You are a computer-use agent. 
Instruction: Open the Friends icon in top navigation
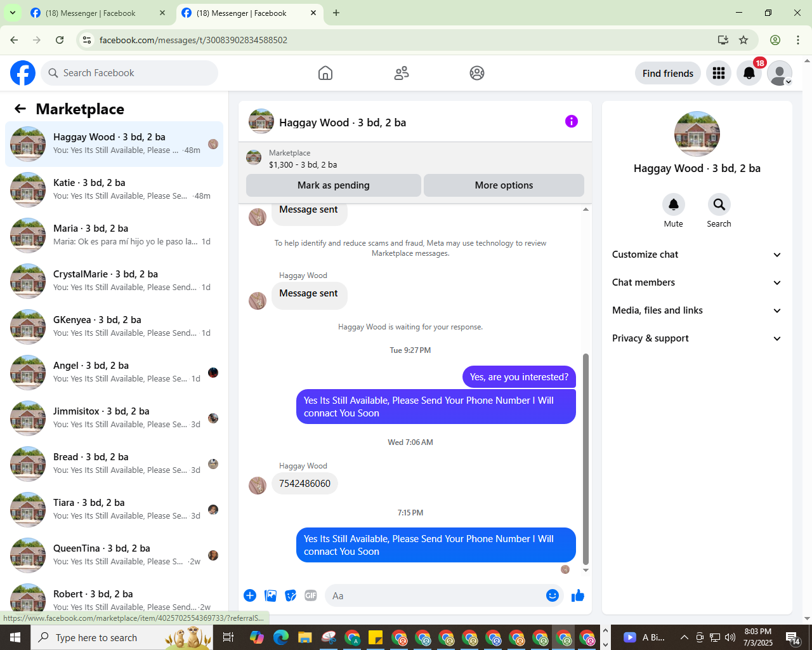tap(402, 73)
